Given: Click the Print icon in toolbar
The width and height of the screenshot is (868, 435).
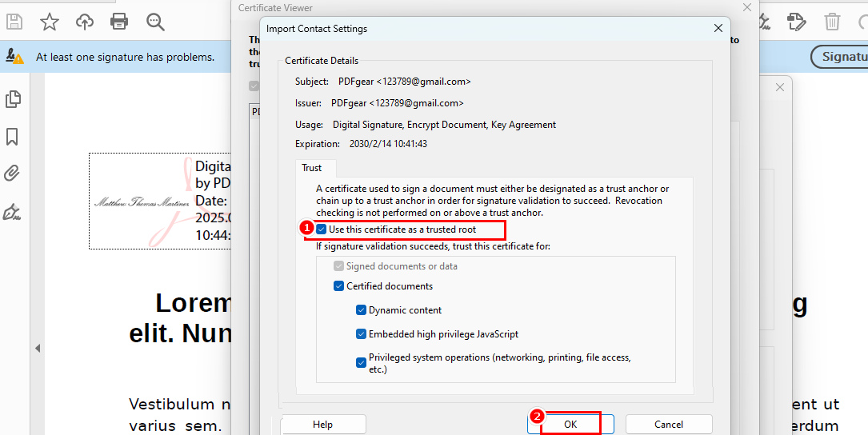Looking at the screenshot, I should [x=119, y=22].
